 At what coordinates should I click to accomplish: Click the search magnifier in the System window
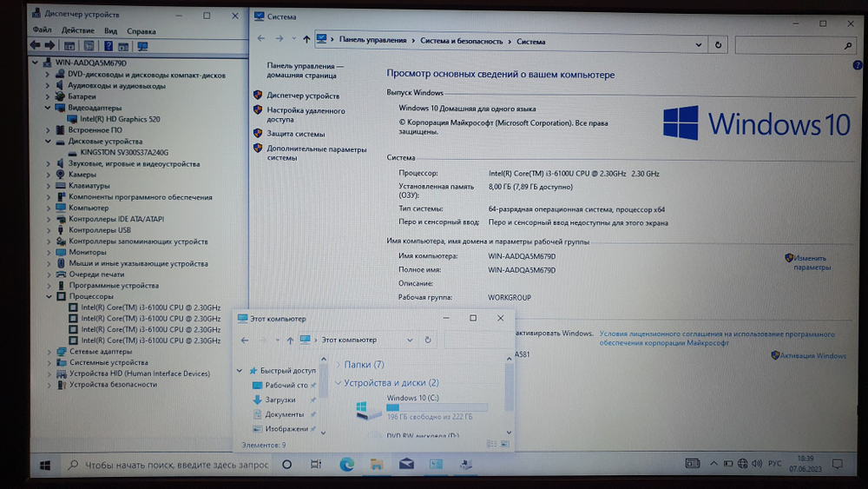tap(847, 46)
